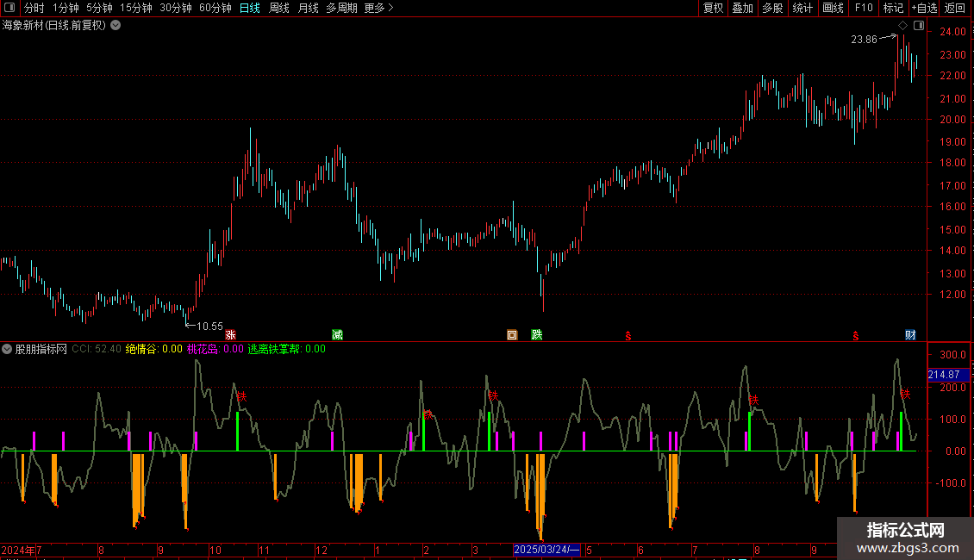Click the green 减 event marker
The width and height of the screenshot is (974, 560).
(x=337, y=335)
